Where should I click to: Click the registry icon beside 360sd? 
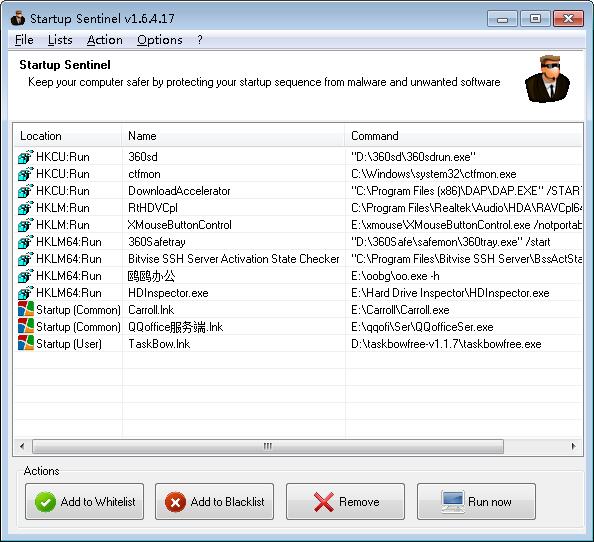click(x=26, y=157)
